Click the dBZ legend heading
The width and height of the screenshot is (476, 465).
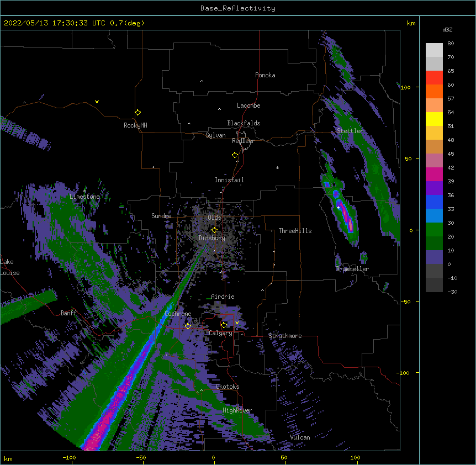coord(447,30)
